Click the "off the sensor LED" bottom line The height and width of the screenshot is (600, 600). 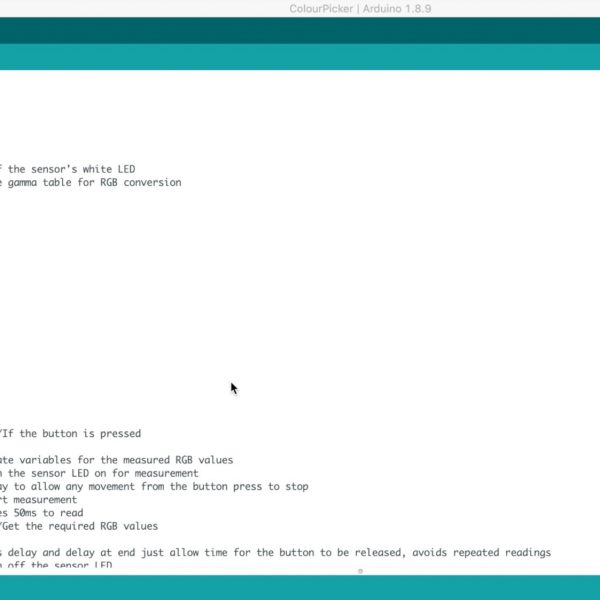point(60,565)
